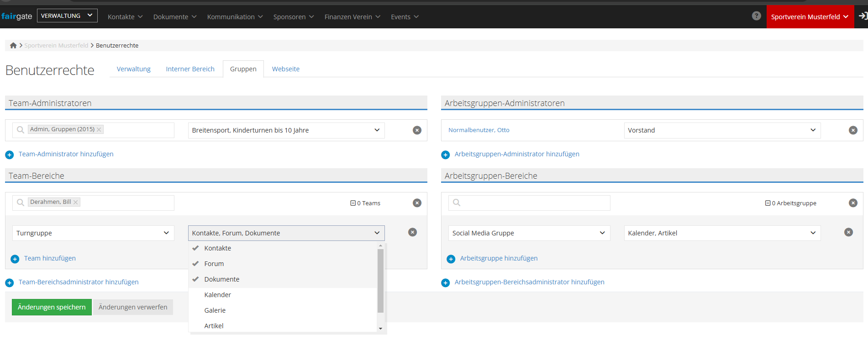Click plus icon to add Team-Administrator
Viewport: 868px width, 357px height.
[x=10, y=155]
